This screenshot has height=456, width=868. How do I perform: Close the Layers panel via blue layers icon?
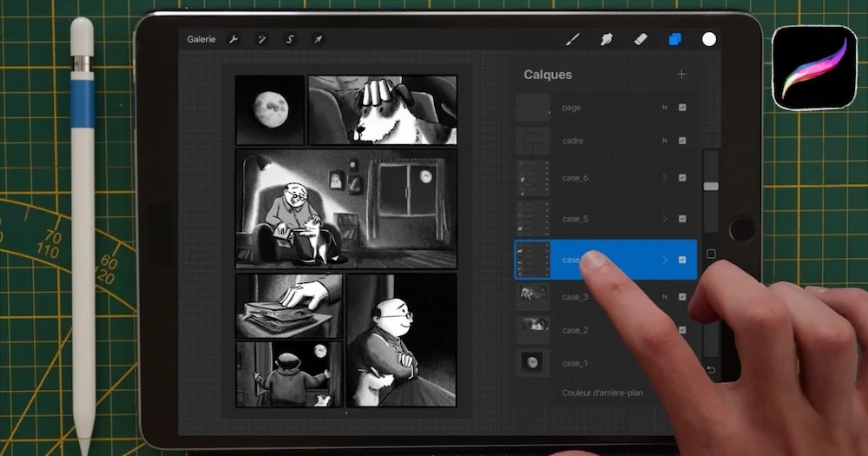point(674,39)
